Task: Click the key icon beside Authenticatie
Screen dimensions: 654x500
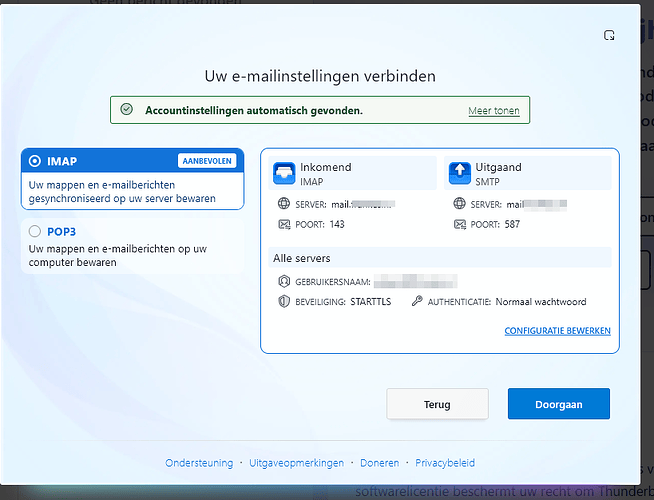Action: point(417,301)
